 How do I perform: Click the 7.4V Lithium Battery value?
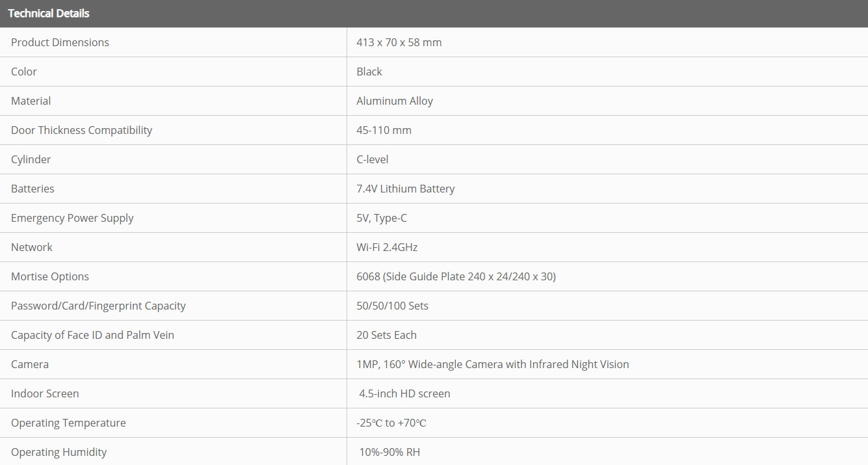coord(405,189)
